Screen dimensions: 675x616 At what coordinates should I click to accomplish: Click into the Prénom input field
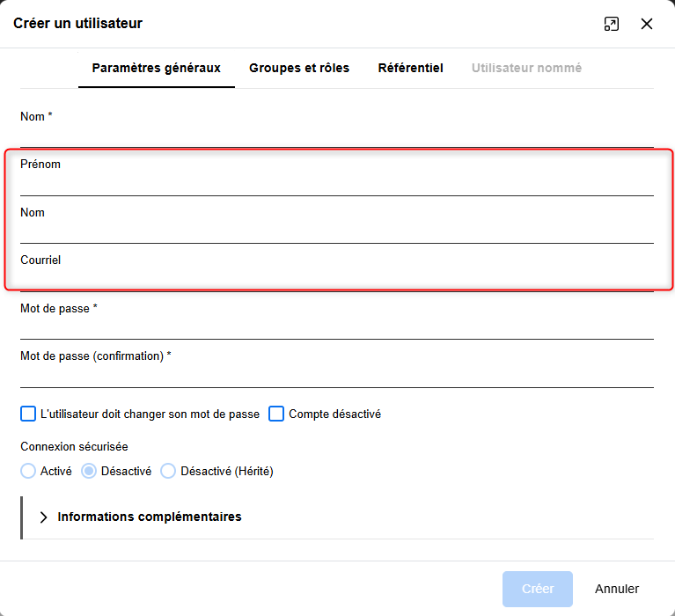coord(336,183)
